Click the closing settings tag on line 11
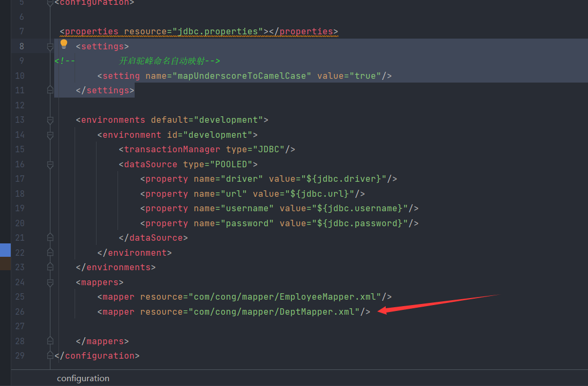The width and height of the screenshot is (588, 386). point(105,91)
